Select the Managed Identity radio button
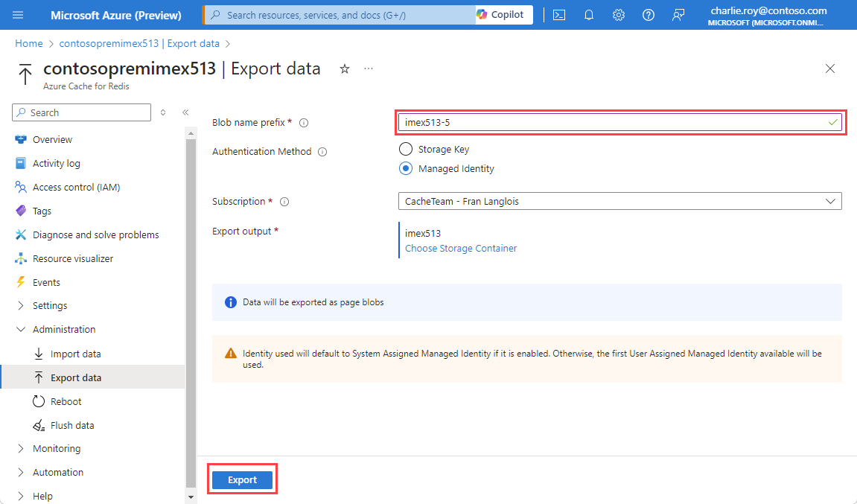Viewport: 857px width, 504px height. click(406, 168)
